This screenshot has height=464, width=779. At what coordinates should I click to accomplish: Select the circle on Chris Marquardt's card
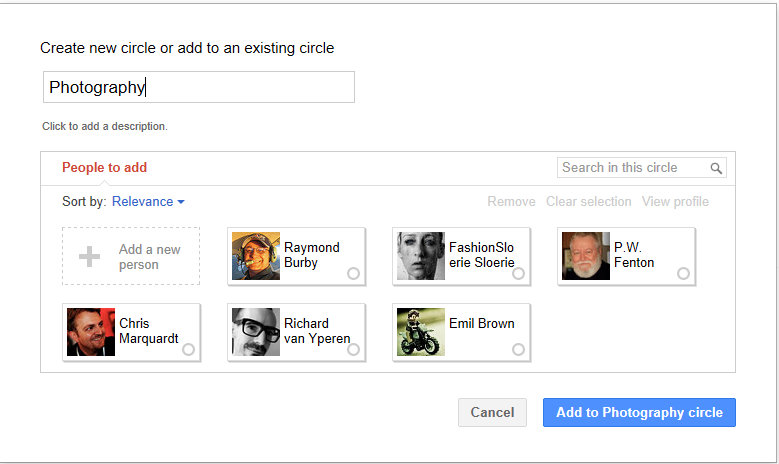pos(188,350)
